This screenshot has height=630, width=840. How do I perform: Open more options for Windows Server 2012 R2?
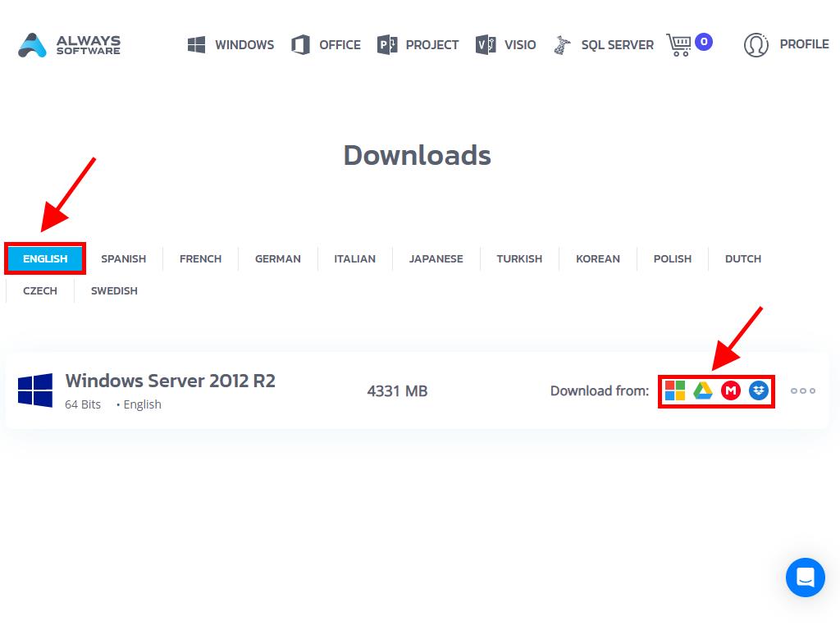pos(803,390)
